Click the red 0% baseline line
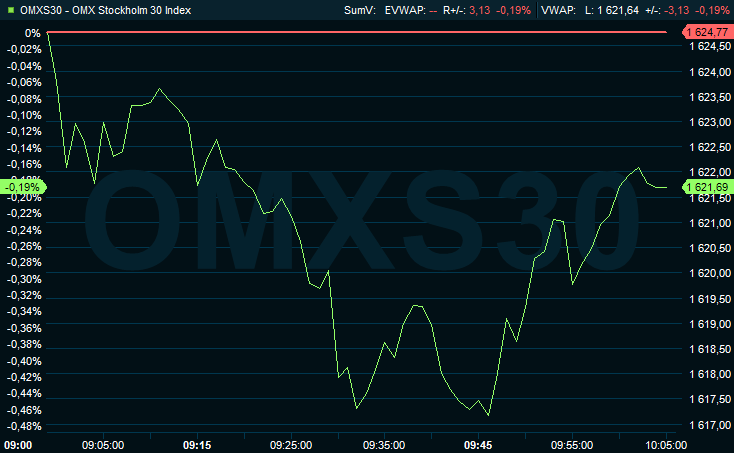Screen dimensions: 734x453 pyautogui.click(x=357, y=32)
